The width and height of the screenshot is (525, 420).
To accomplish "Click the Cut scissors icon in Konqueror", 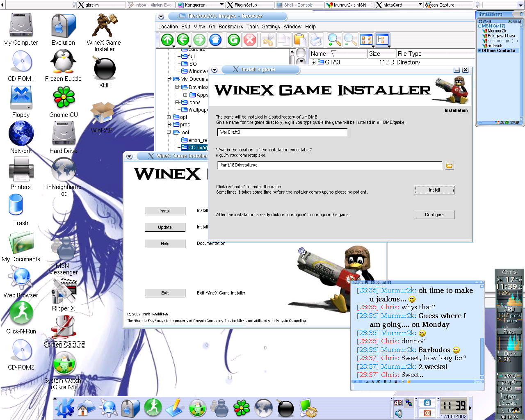I will click(x=268, y=40).
